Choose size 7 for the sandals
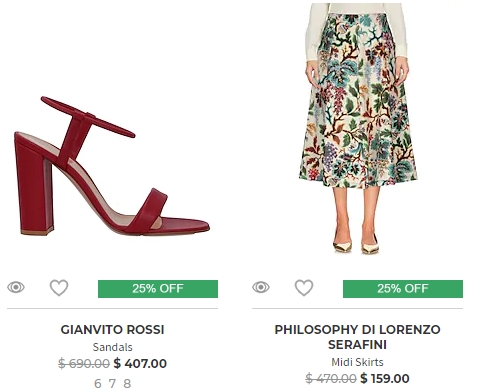The image size is (492, 392). point(113,384)
